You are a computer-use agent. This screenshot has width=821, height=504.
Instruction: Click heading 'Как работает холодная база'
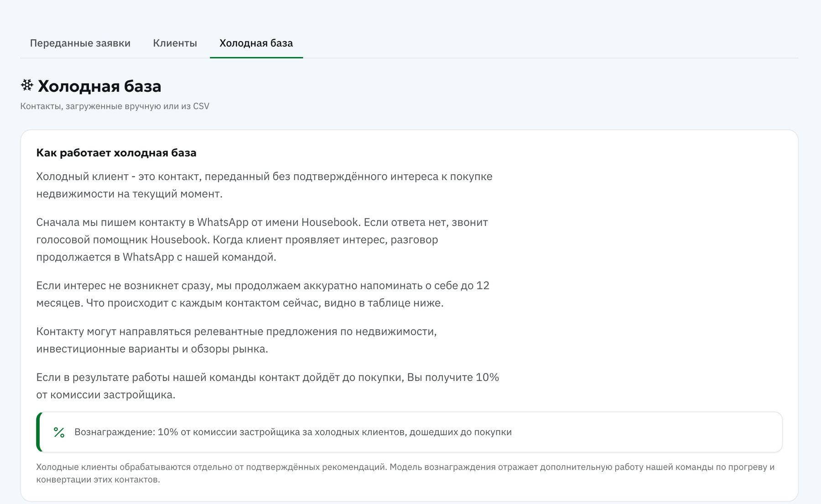coord(116,153)
